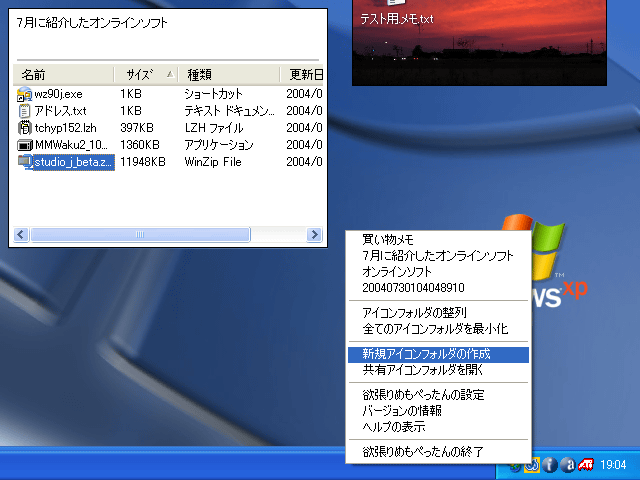
Task: Click the right scroll arrow of the file list
Action: [314, 235]
